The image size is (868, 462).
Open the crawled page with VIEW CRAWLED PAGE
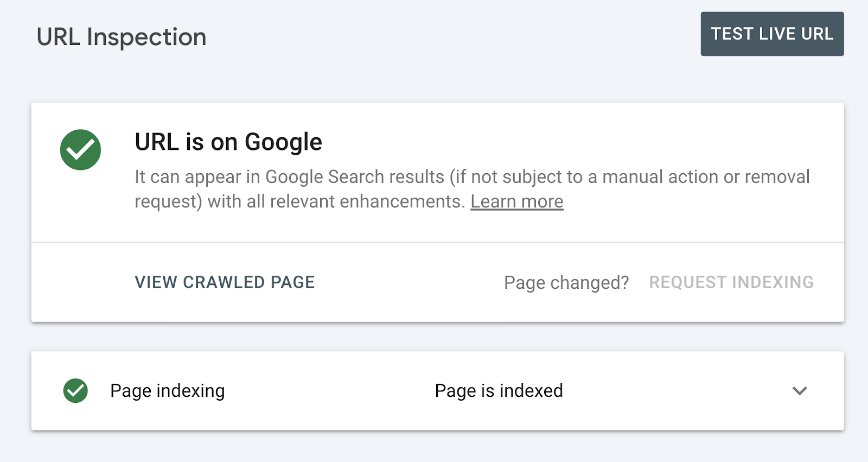click(x=225, y=282)
